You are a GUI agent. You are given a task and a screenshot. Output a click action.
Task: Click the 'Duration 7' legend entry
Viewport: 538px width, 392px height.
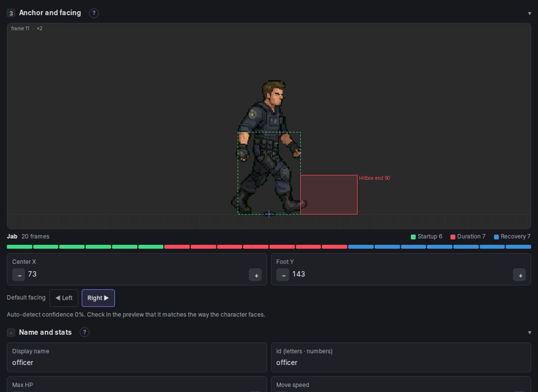click(x=468, y=236)
